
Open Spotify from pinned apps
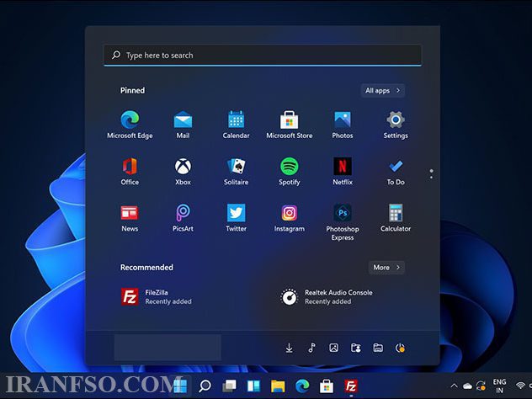coord(289,171)
